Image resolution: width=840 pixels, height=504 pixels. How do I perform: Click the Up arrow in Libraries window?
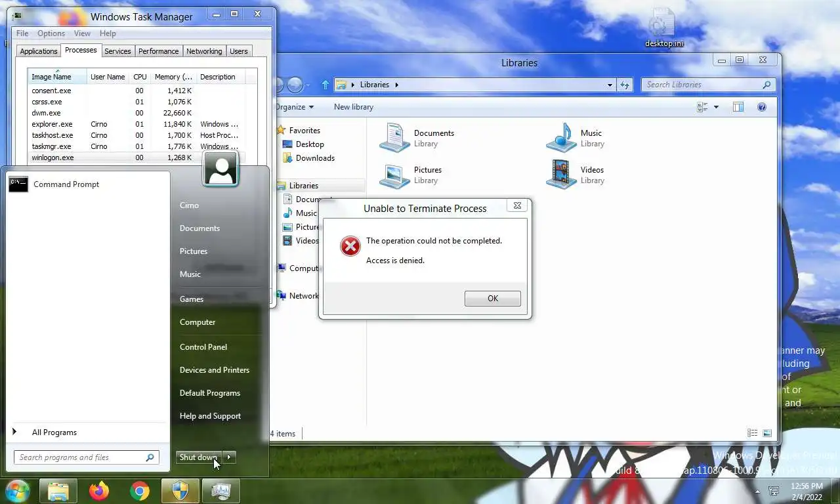pyautogui.click(x=325, y=85)
